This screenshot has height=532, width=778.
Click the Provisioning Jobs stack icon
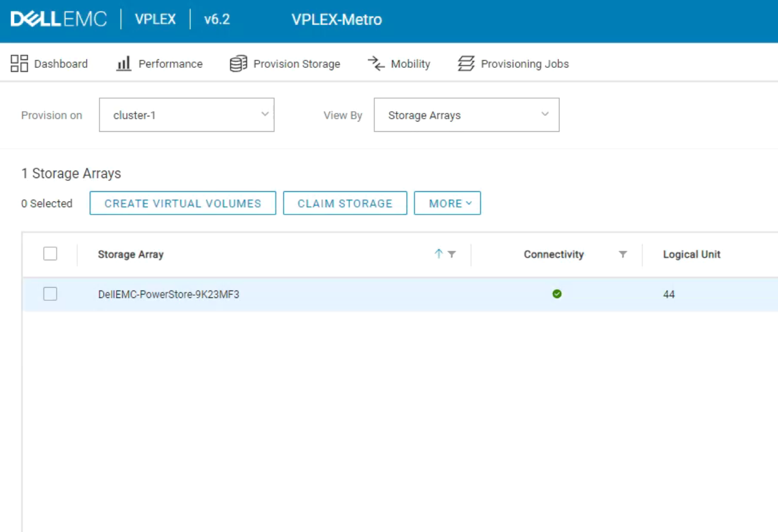click(466, 63)
